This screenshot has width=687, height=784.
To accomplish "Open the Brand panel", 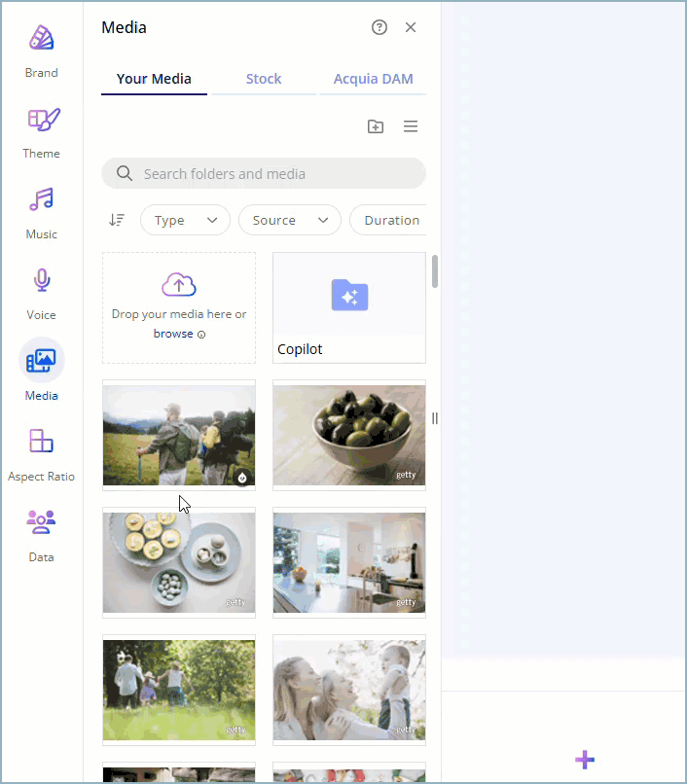I will tap(42, 51).
